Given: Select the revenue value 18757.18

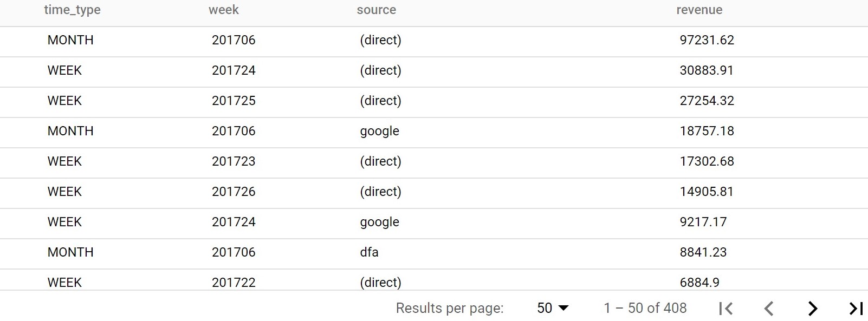Looking at the screenshot, I should point(707,131).
